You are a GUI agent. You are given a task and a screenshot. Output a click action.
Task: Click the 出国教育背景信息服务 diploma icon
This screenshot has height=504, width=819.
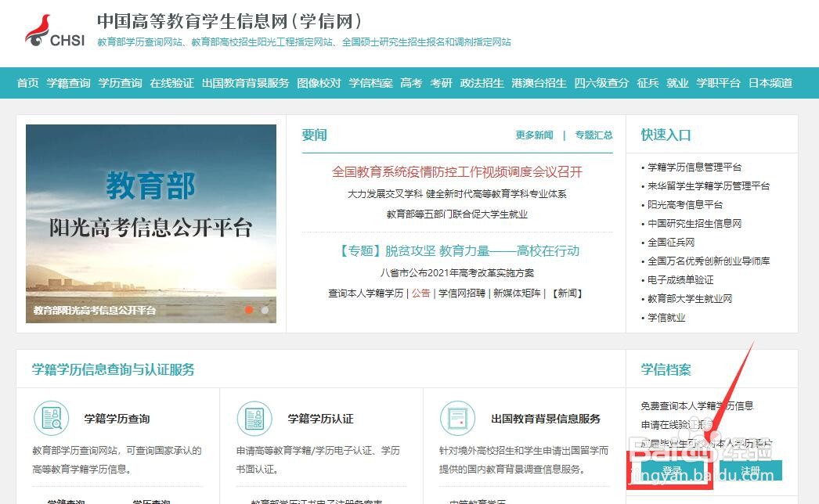(458, 419)
